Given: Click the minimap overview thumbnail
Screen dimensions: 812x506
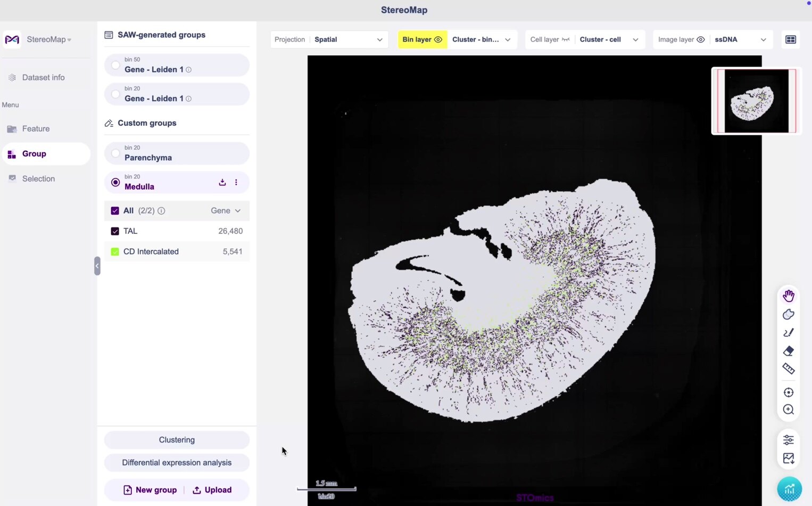Looking at the screenshot, I should (x=756, y=101).
